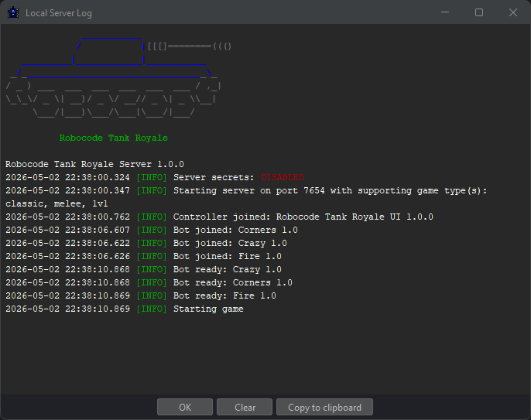Click the 'Controller joined' log line
The width and height of the screenshot is (531, 420).
[219, 217]
